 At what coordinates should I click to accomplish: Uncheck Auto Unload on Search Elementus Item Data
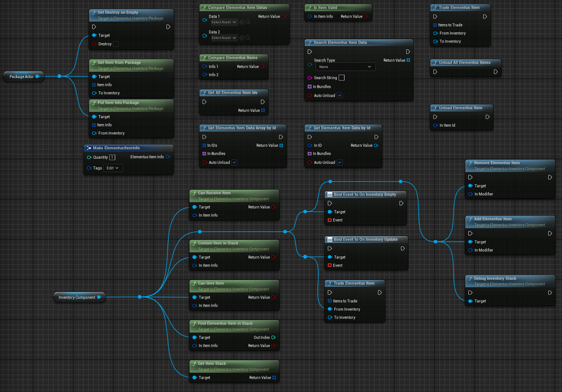coord(339,95)
